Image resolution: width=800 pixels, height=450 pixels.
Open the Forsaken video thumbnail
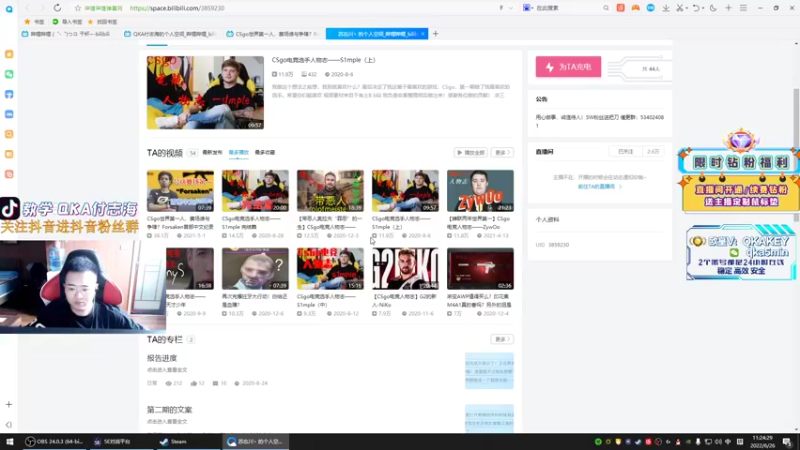coord(180,191)
